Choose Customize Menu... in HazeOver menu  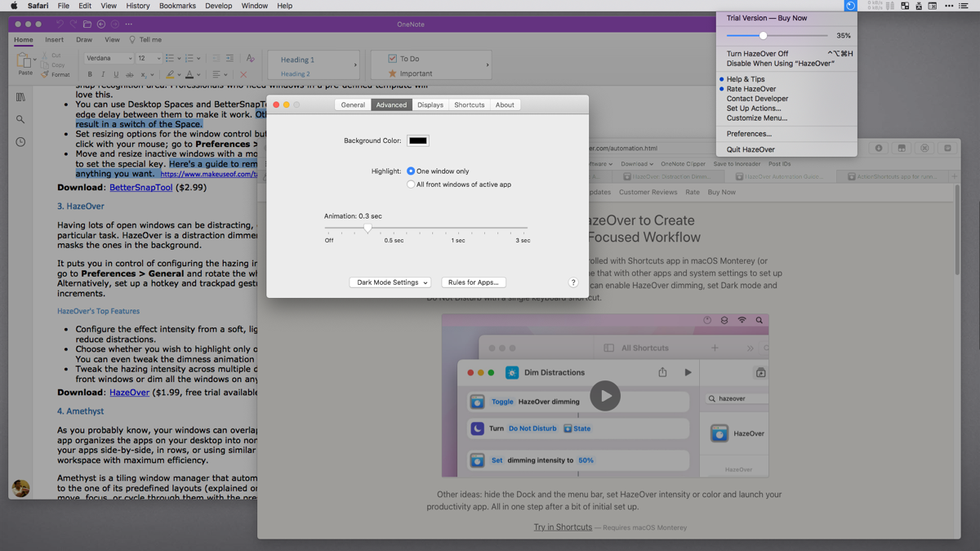click(786, 118)
